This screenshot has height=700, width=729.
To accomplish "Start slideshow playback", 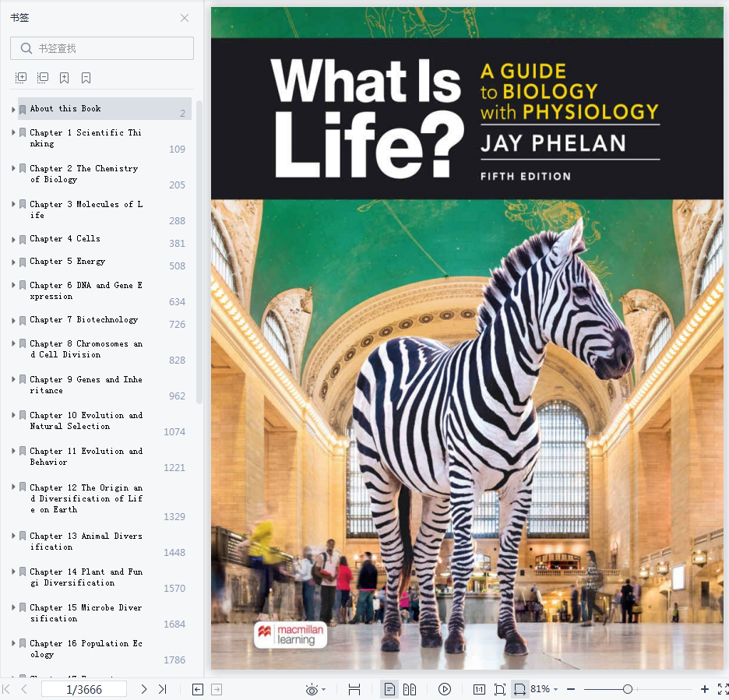I will click(x=445, y=689).
